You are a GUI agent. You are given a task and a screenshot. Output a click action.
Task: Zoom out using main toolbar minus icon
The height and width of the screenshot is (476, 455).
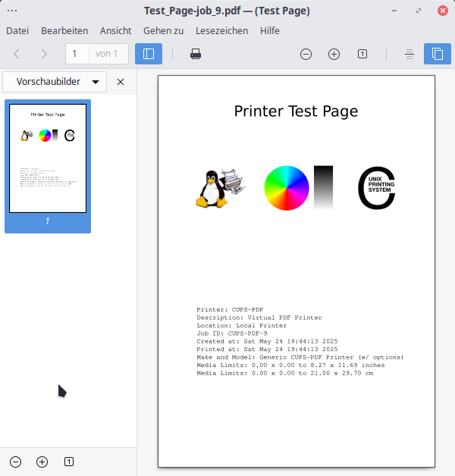pos(306,54)
